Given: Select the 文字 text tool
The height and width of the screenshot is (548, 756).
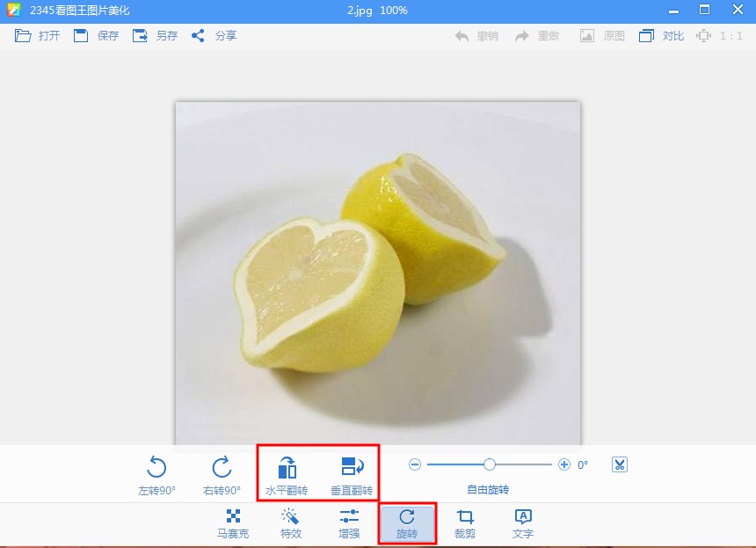Looking at the screenshot, I should click(x=523, y=523).
